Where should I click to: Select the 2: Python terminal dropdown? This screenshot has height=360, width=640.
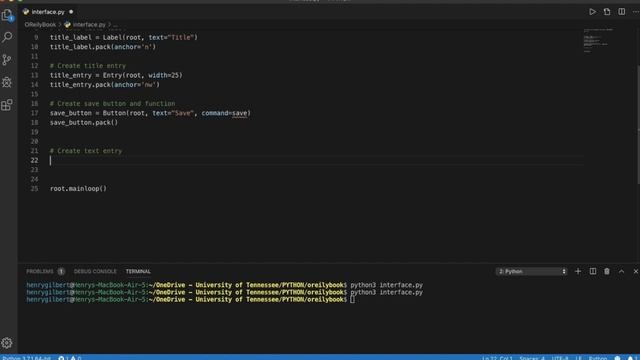click(x=531, y=271)
